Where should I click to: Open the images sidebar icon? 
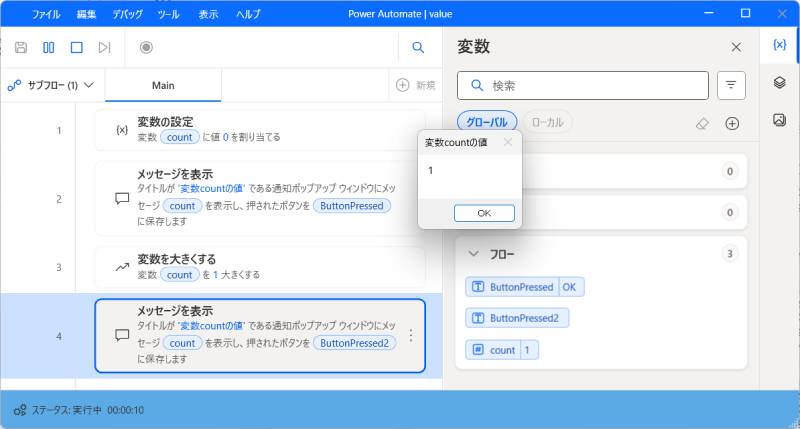click(780, 120)
